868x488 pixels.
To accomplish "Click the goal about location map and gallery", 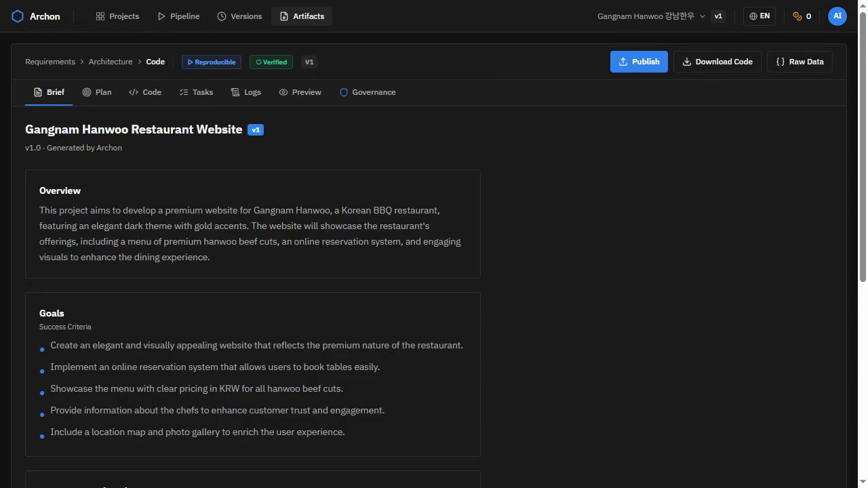I will coord(197,432).
